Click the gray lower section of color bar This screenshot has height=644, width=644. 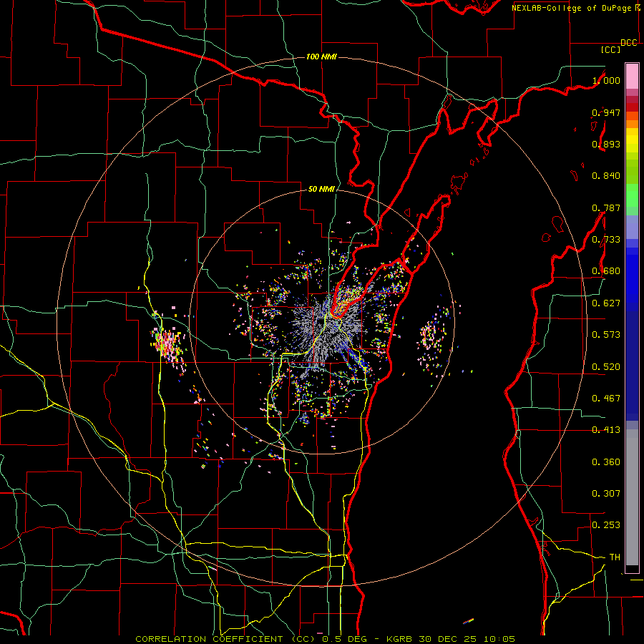pos(632,497)
